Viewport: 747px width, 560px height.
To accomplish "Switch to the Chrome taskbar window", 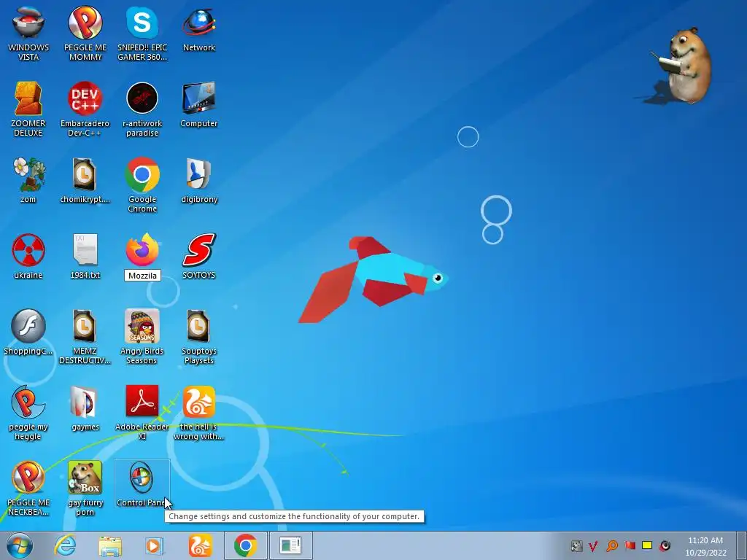I will (x=245, y=545).
